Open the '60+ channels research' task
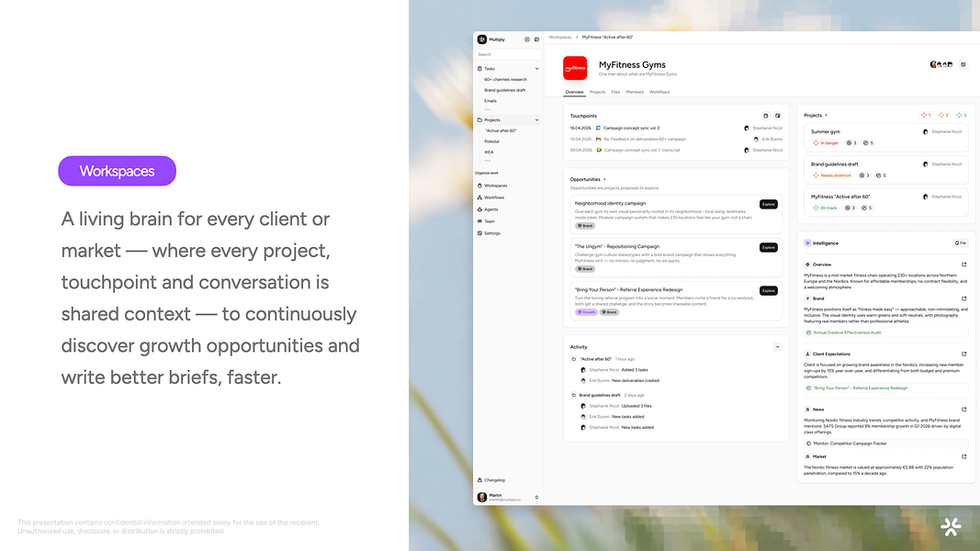Image resolution: width=980 pixels, height=551 pixels. click(506, 79)
